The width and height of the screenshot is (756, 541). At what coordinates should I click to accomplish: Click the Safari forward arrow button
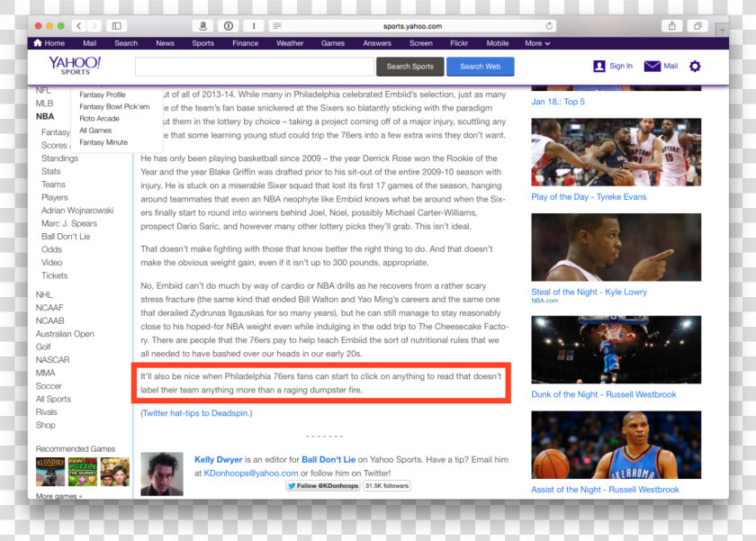pos(94,26)
